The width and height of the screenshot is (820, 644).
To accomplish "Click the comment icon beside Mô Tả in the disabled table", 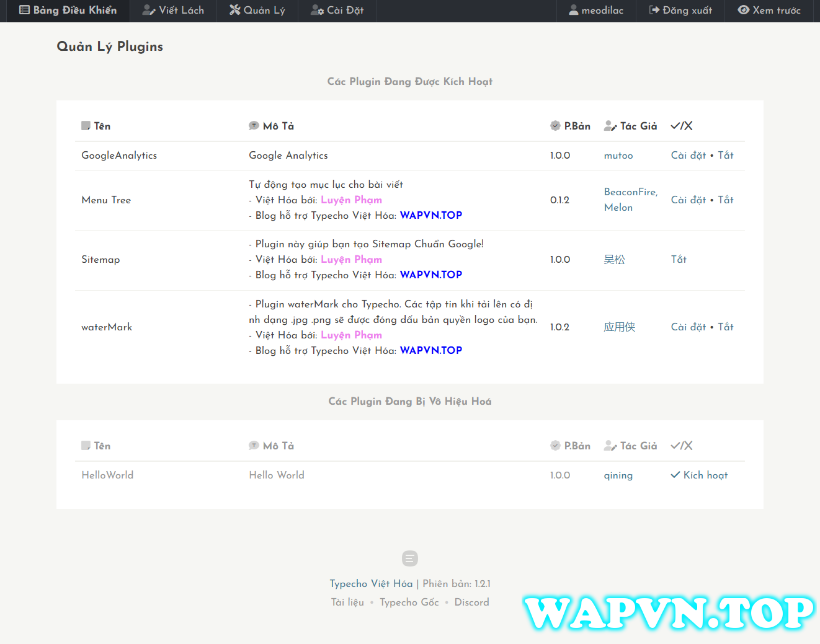I will click(x=254, y=446).
